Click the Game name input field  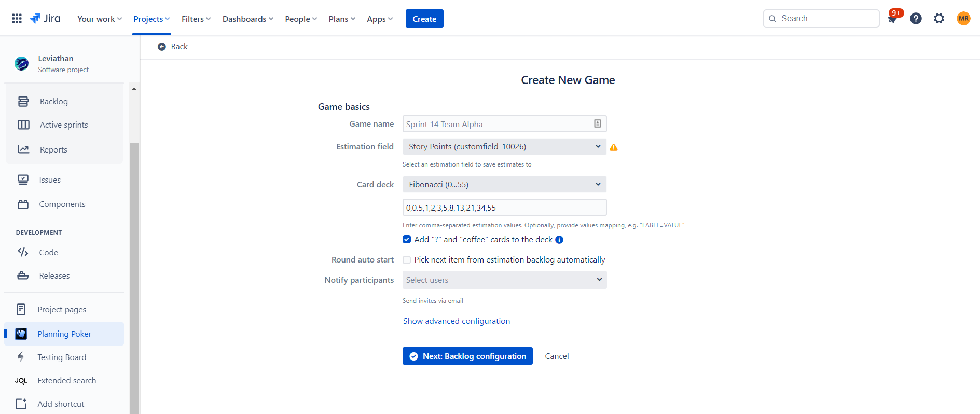(505, 124)
